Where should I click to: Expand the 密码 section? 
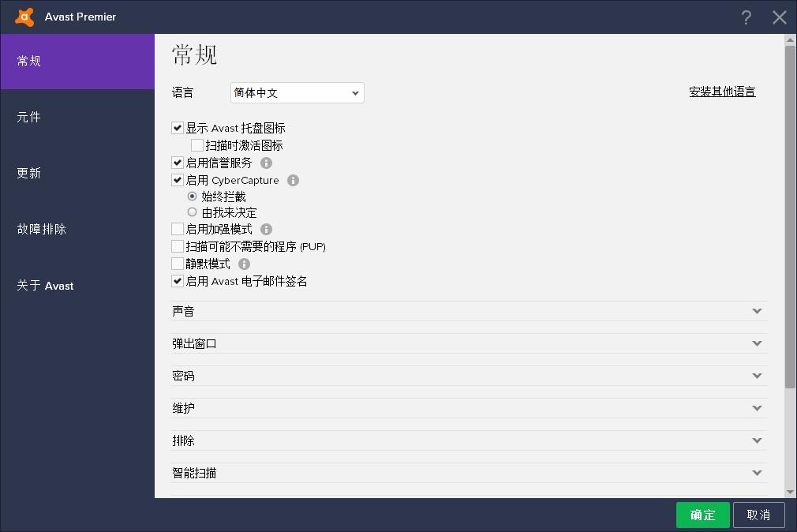470,376
